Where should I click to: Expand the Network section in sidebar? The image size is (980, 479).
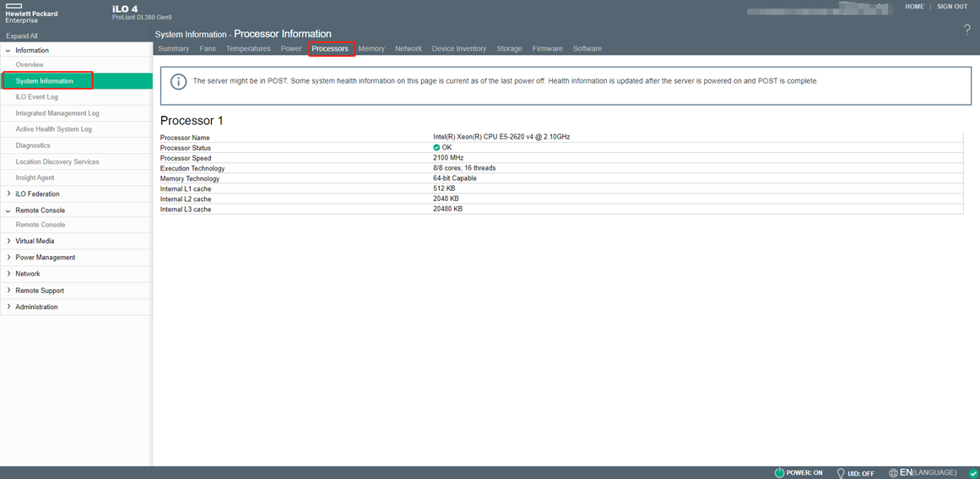coord(28,274)
